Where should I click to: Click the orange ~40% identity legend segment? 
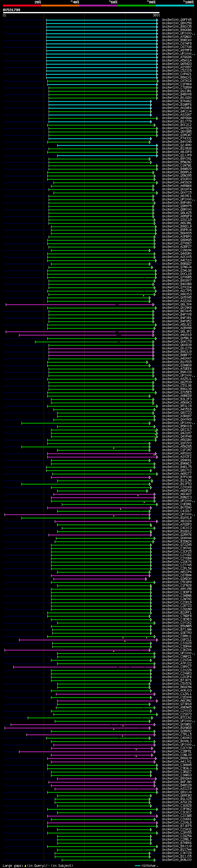pyautogui.click(x=60, y=6)
